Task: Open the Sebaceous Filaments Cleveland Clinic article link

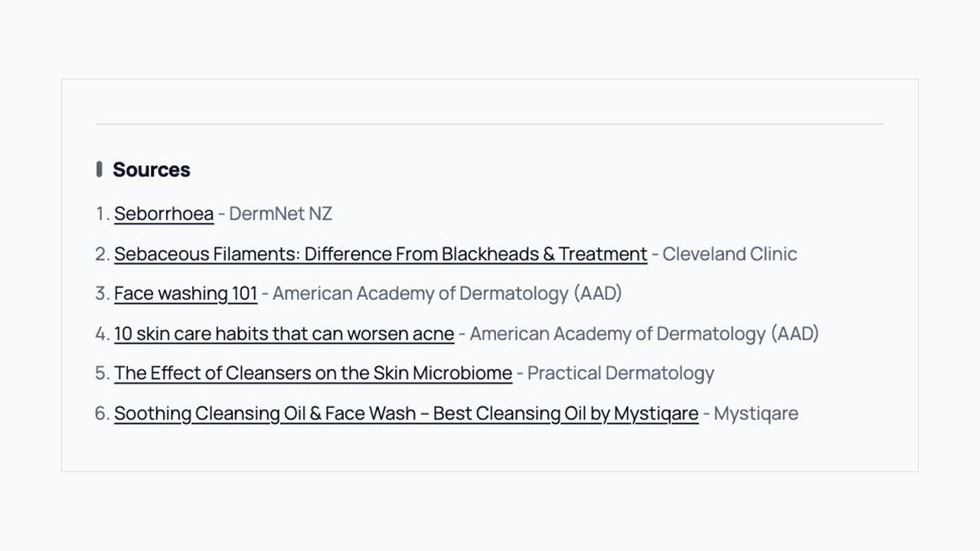Action: 381,253
